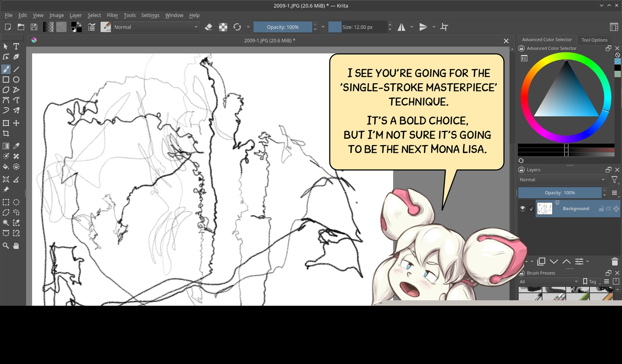
Task: Toggle eraser mode in toolbar
Action: [209, 27]
